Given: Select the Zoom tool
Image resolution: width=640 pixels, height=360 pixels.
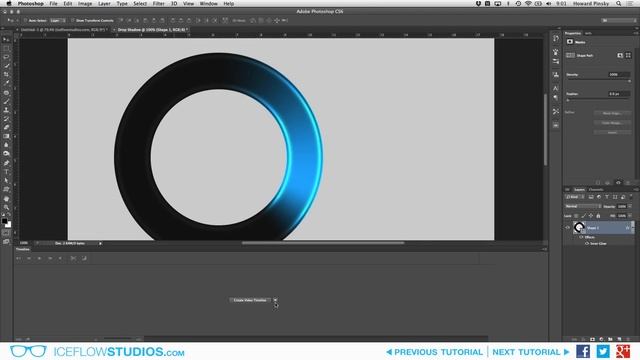Looking at the screenshot, I should (x=6, y=207).
